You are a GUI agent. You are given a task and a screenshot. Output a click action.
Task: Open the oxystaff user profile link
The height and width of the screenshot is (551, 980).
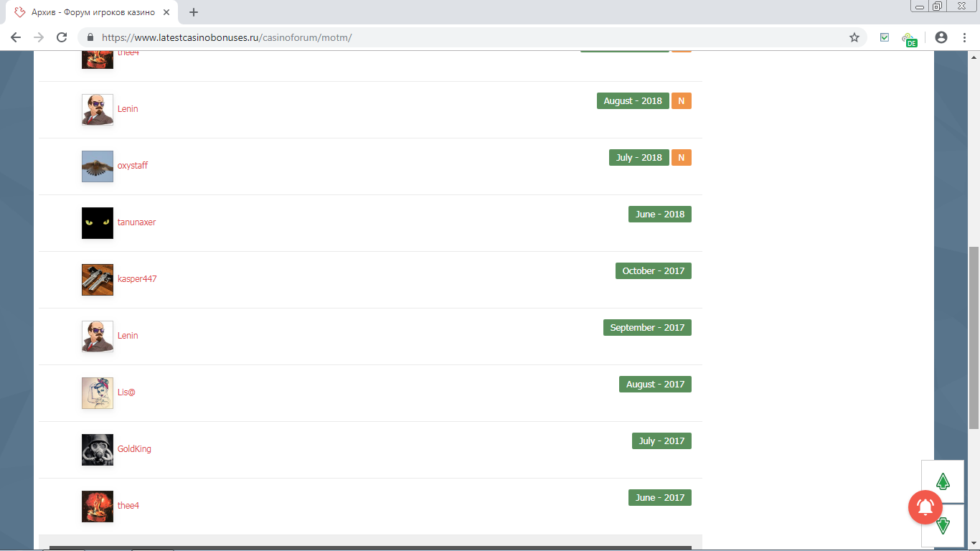pyautogui.click(x=133, y=166)
